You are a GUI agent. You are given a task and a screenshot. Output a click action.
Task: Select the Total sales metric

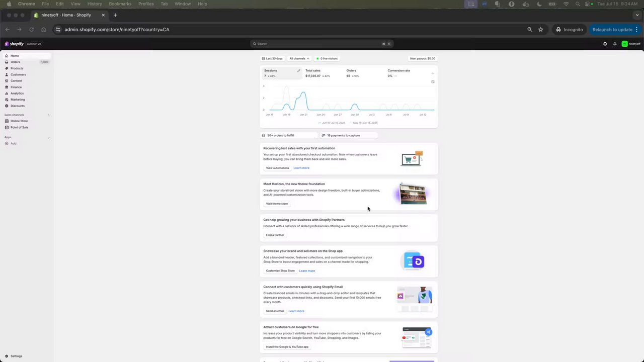coord(322,73)
